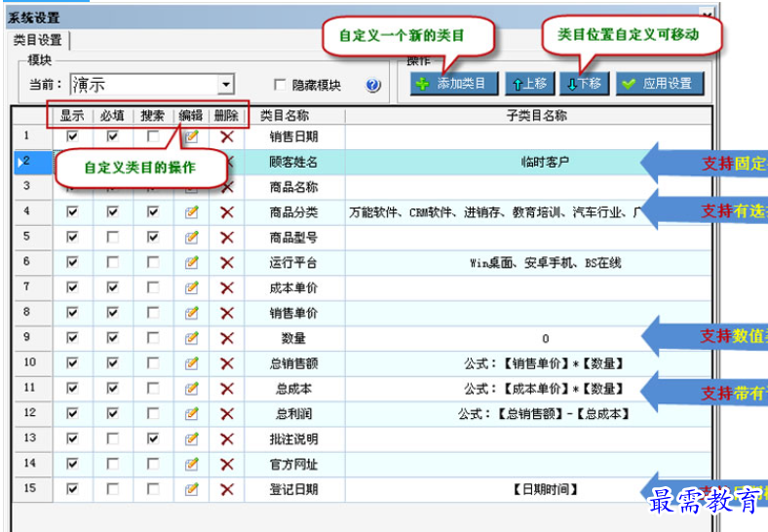Viewport: 768px width, 532px height.
Task: Edit the 数量 category row
Action: point(191,338)
